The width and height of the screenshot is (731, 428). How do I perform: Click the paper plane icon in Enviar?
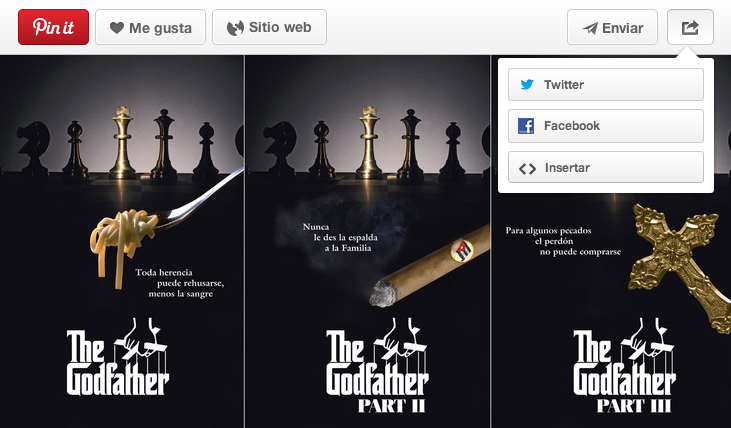click(x=590, y=28)
